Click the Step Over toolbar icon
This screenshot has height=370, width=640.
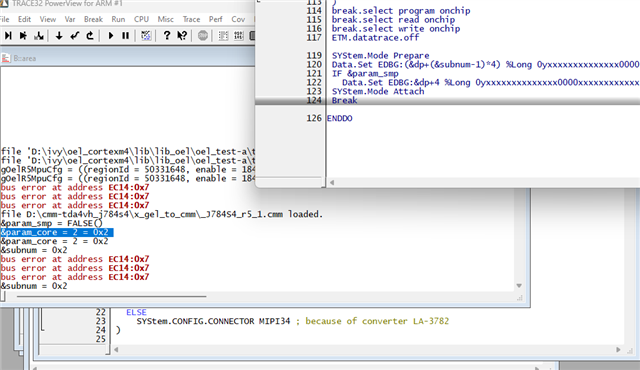tap(23, 36)
